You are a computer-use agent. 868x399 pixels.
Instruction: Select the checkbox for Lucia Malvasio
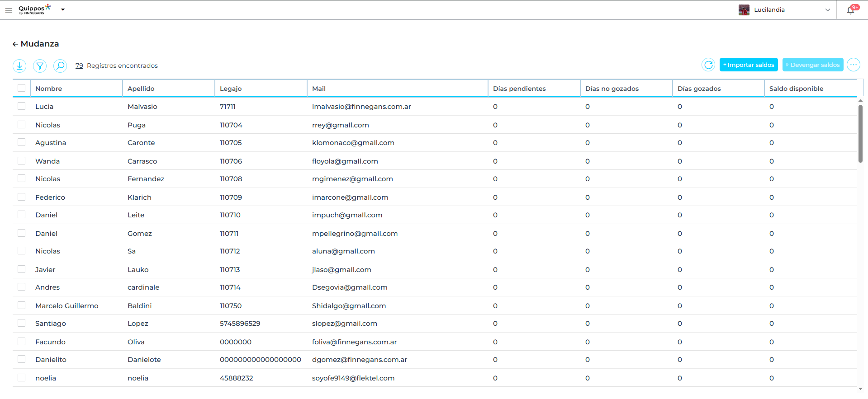(x=22, y=106)
